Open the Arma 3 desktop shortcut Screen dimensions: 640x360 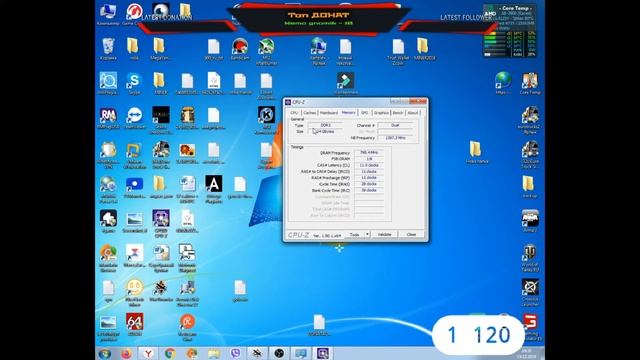530,221
